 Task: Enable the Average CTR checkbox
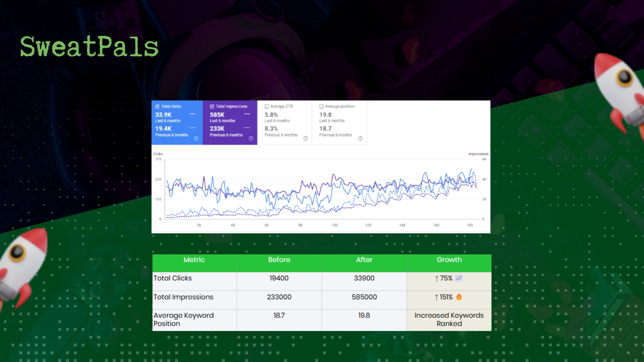pyautogui.click(x=267, y=106)
